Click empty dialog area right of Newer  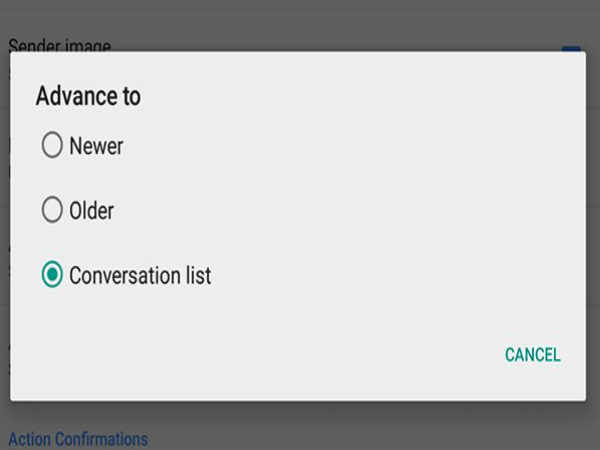coord(350,146)
